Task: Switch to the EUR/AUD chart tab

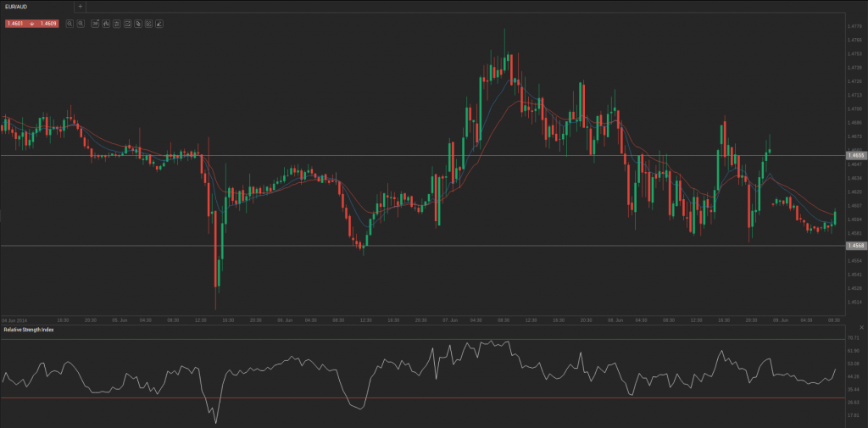Action: click(18, 6)
